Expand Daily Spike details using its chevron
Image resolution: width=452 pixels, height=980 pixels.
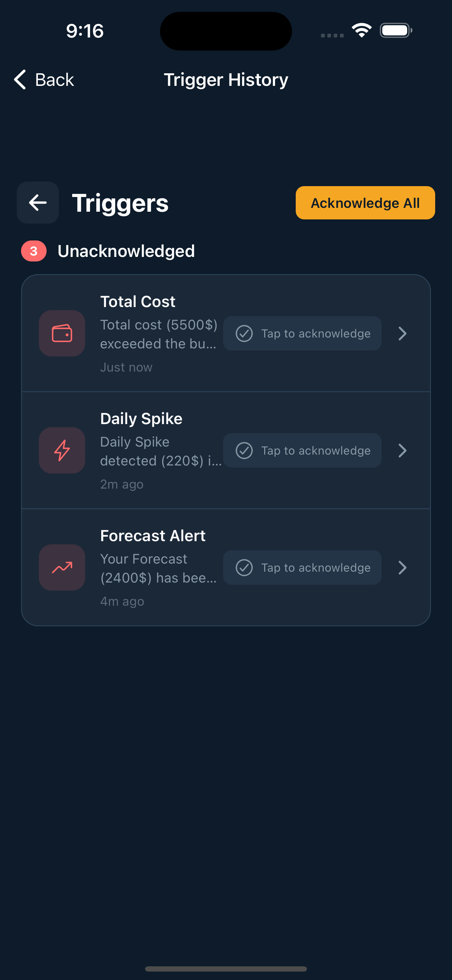(402, 450)
